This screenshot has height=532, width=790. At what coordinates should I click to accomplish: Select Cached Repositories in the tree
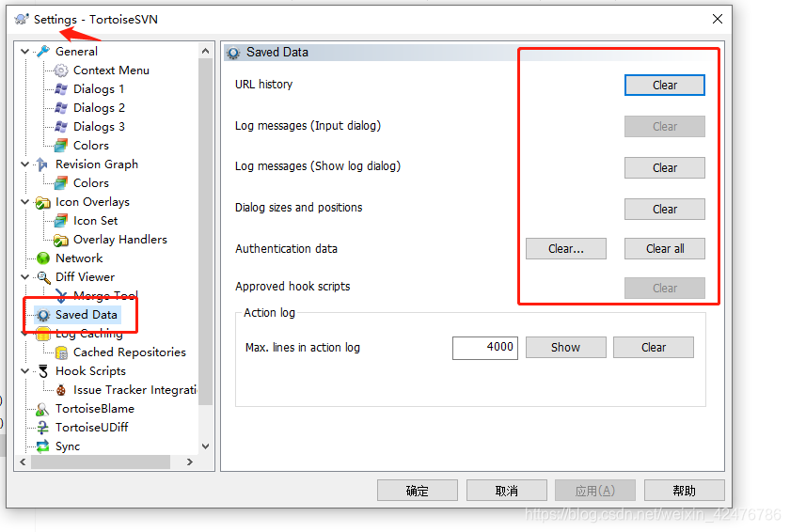coord(130,352)
